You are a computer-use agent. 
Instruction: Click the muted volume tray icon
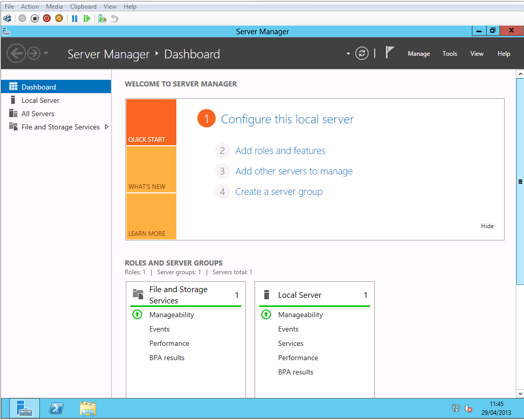click(x=468, y=408)
